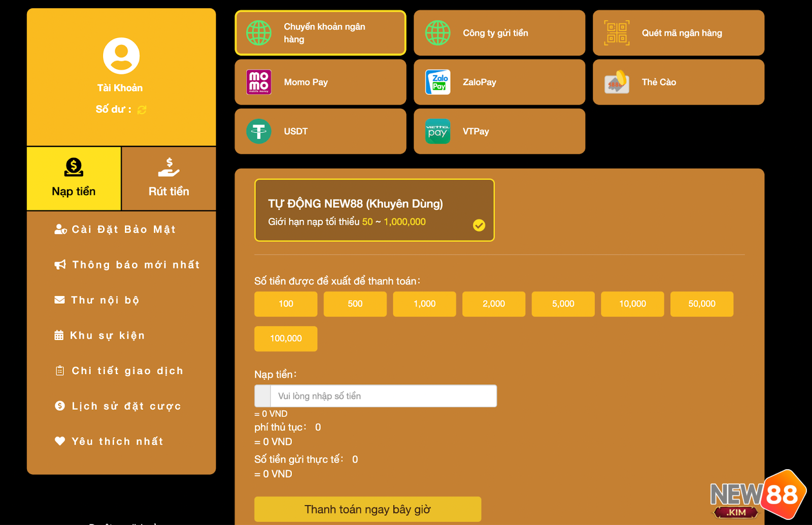
Task: Click the clipboard icon for Chi tiết giao dịch
Action: point(60,371)
